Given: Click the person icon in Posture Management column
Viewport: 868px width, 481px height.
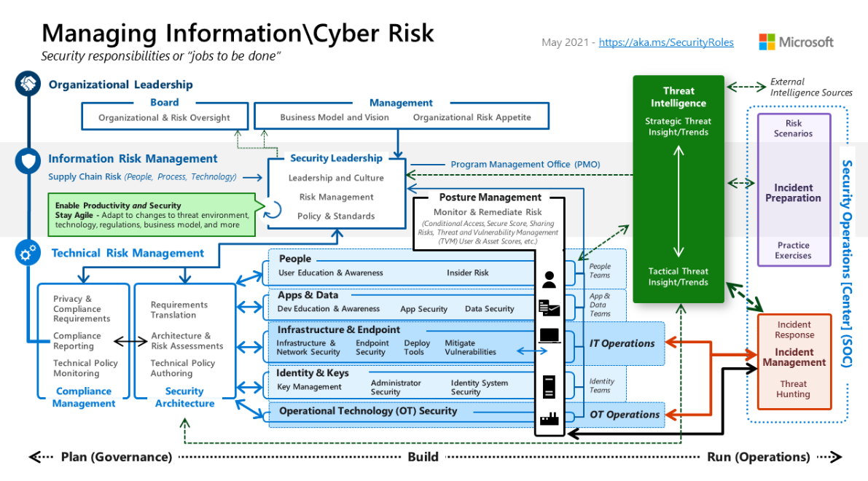Looking at the screenshot, I should (x=549, y=278).
